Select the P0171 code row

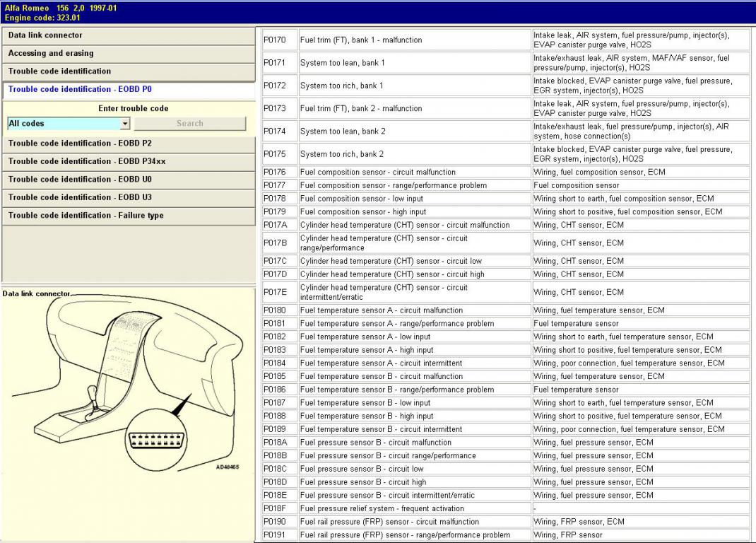275,63
